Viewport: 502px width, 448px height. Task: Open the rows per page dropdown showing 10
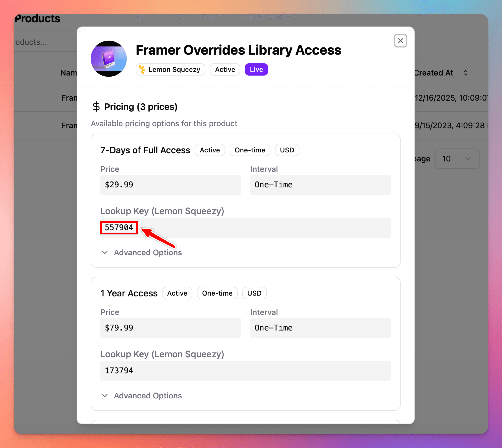click(x=457, y=159)
